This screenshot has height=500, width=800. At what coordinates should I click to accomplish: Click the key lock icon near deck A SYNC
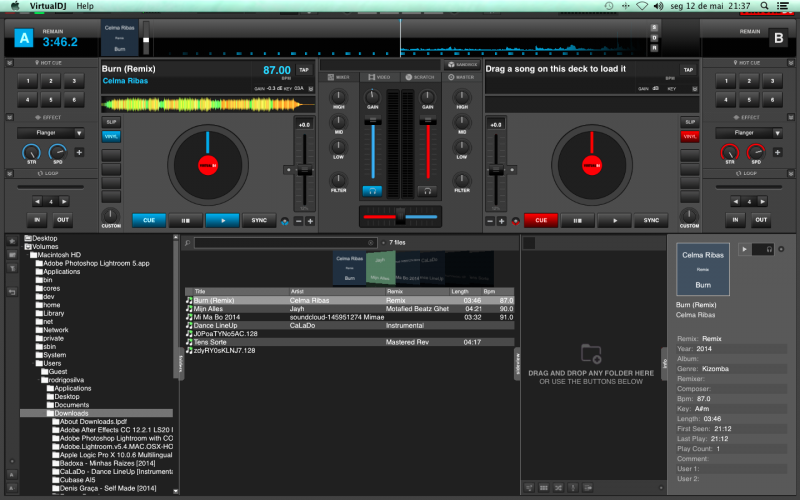284,221
